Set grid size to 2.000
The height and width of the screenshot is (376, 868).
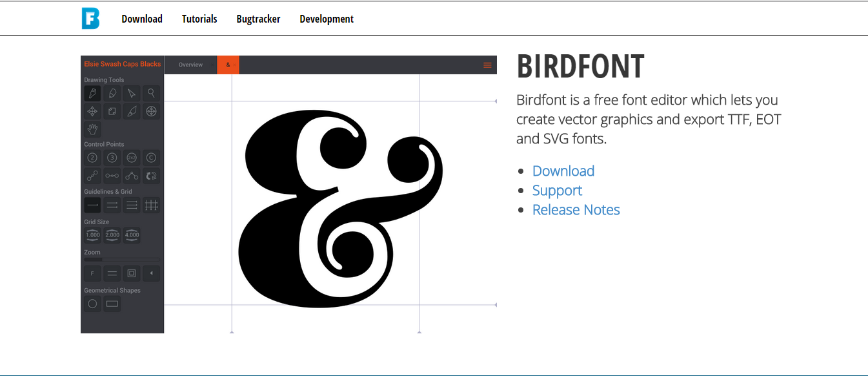[x=112, y=235]
